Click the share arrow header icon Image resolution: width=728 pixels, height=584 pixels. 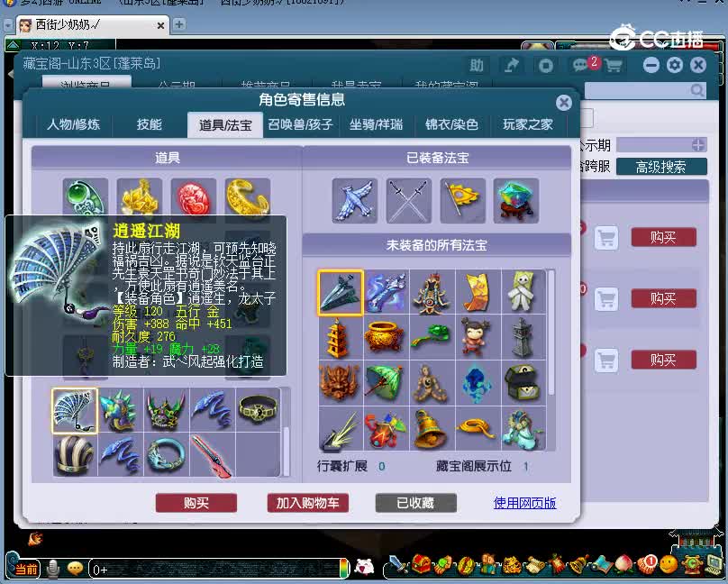[512, 65]
